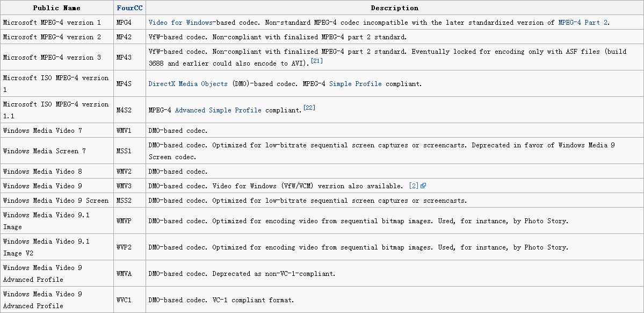Open the FourCC header link
Image resolution: width=644 pixels, height=313 pixels.
tap(130, 8)
